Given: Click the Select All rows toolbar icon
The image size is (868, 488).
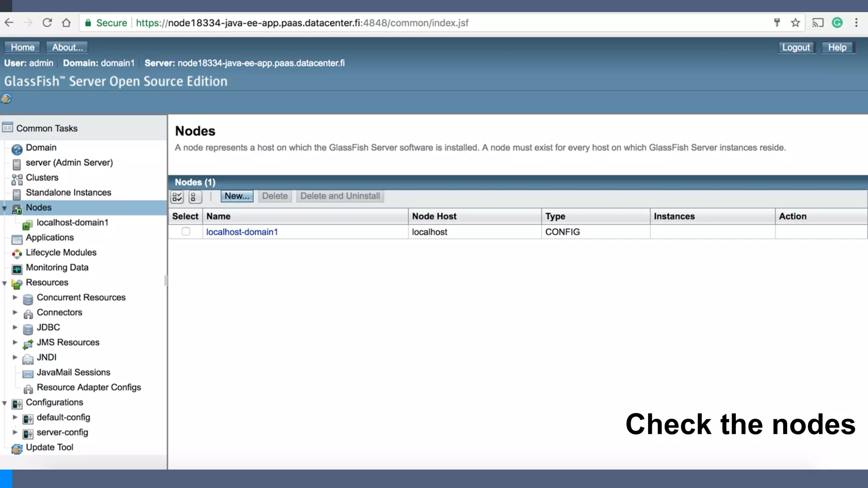Looking at the screenshot, I should (177, 197).
